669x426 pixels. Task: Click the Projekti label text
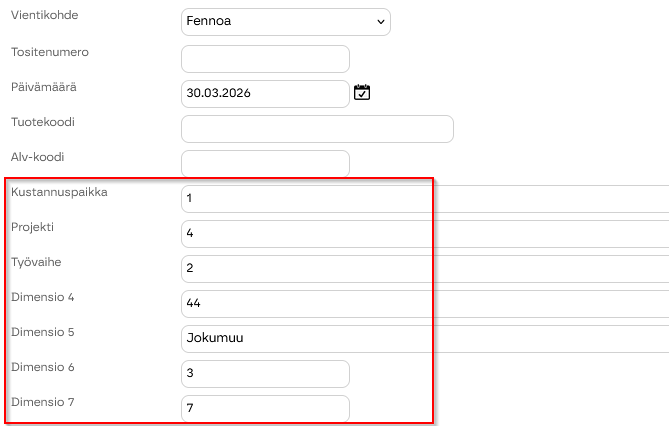pos(32,227)
